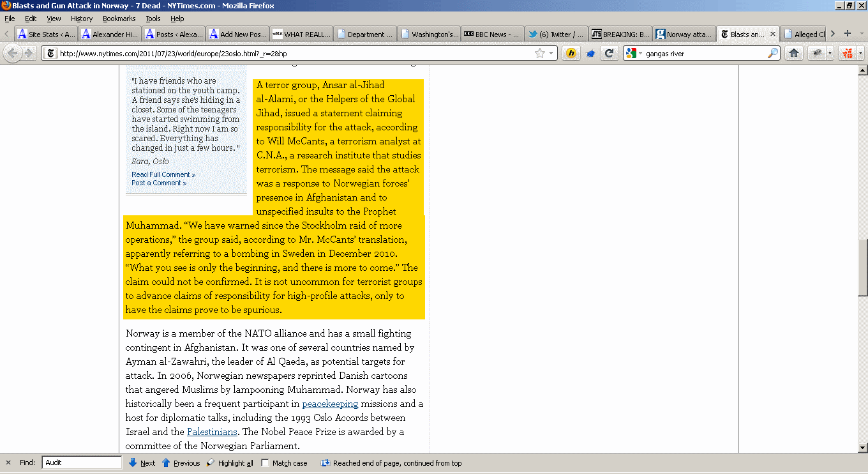Click the red character add-on icon

(x=848, y=53)
